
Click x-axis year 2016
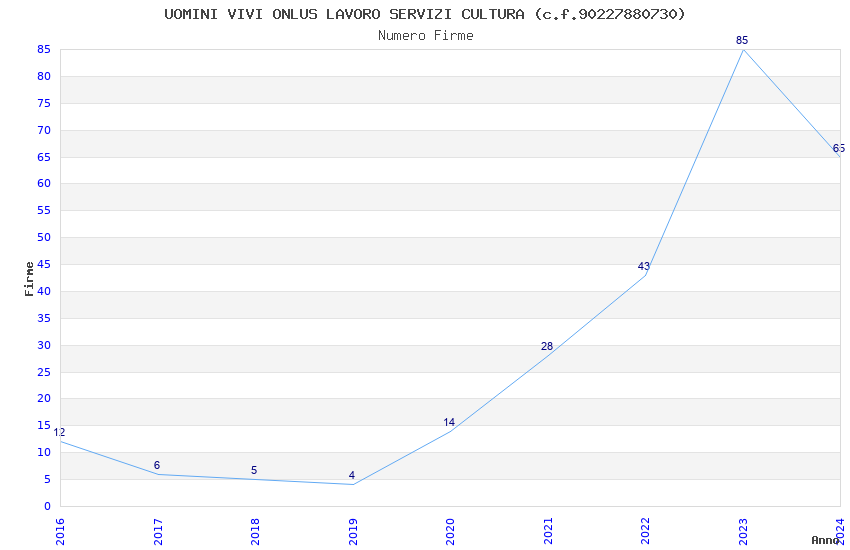[60, 531]
